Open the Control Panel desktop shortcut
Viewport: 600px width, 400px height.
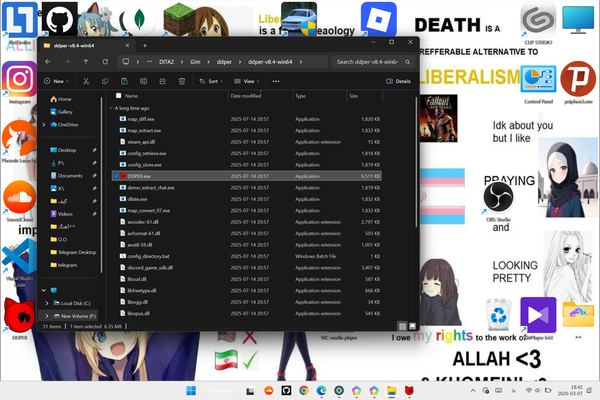pos(538,85)
